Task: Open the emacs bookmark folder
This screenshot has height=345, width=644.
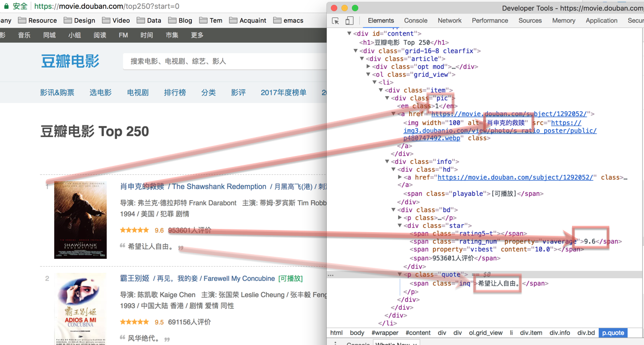Action: click(288, 20)
